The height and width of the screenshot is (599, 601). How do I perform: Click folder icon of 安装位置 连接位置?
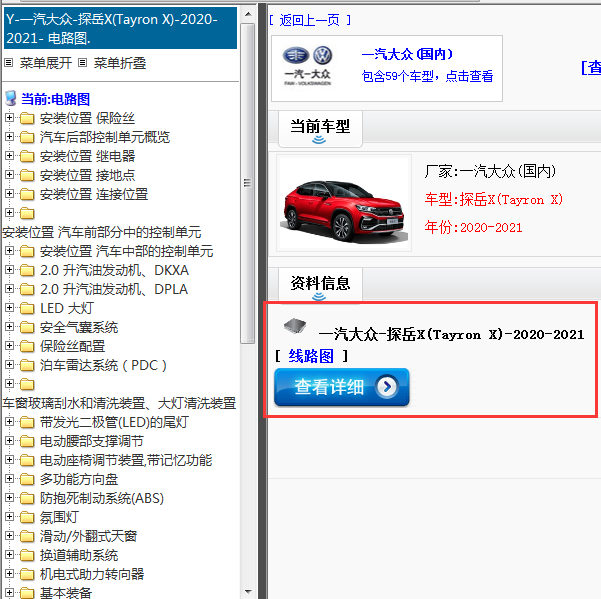27,194
